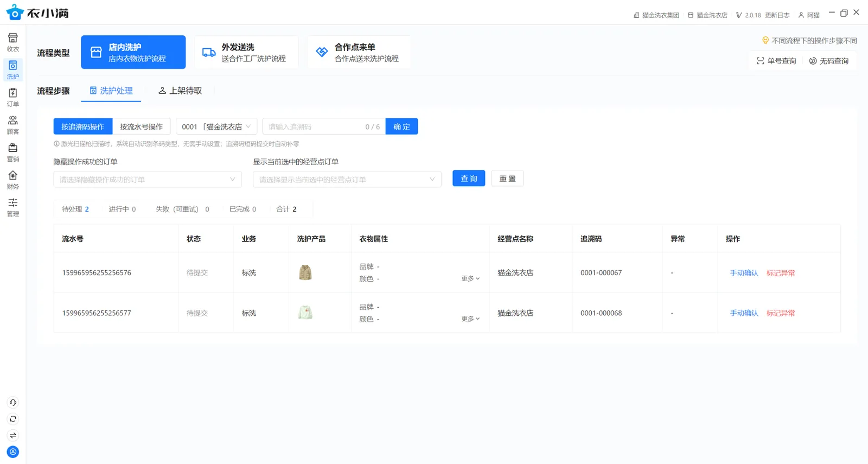Choose 按追溯码操作 mode

coord(83,126)
